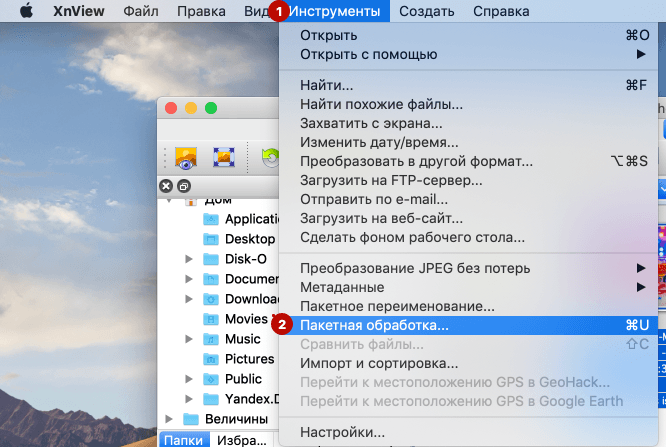This screenshot has height=447, width=666.
Task: Expand the Documents folder
Action: [x=189, y=279]
